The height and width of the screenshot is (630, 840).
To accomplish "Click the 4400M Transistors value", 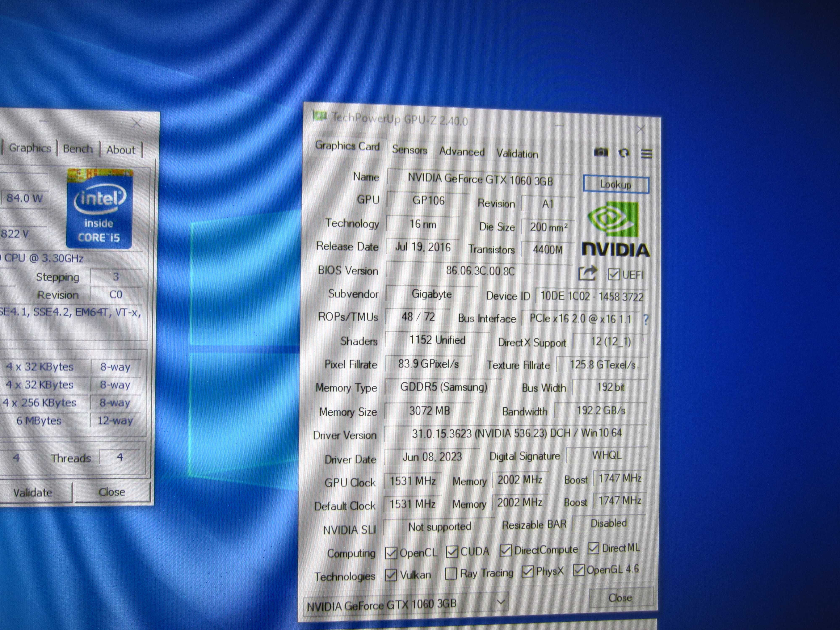I will tap(548, 249).
